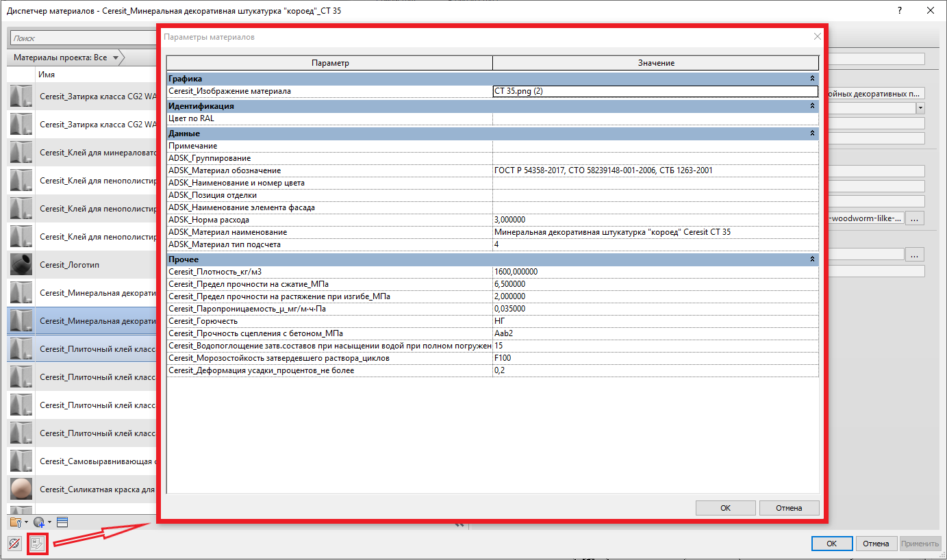This screenshot has height=560, width=947.
Task: Click the empty 'ADSK_Группирование' value cell
Action: (x=655, y=158)
